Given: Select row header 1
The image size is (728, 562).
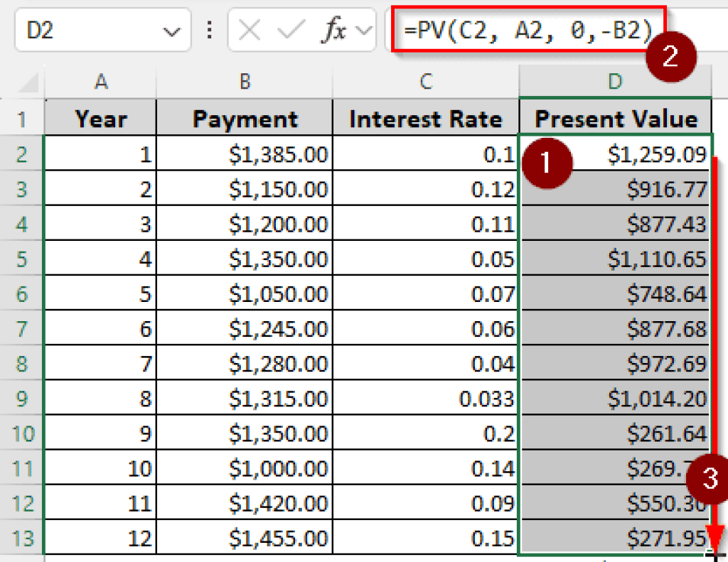Looking at the screenshot, I should tap(21, 118).
